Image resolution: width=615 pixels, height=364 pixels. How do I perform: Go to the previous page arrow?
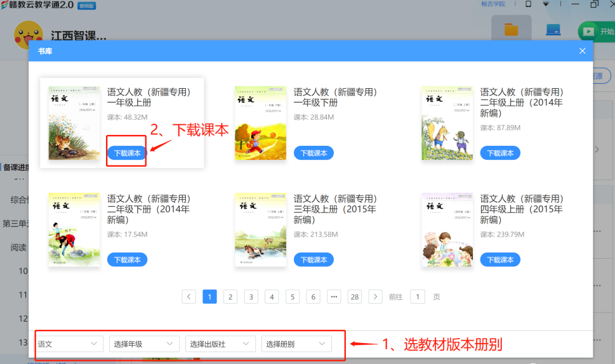188,297
